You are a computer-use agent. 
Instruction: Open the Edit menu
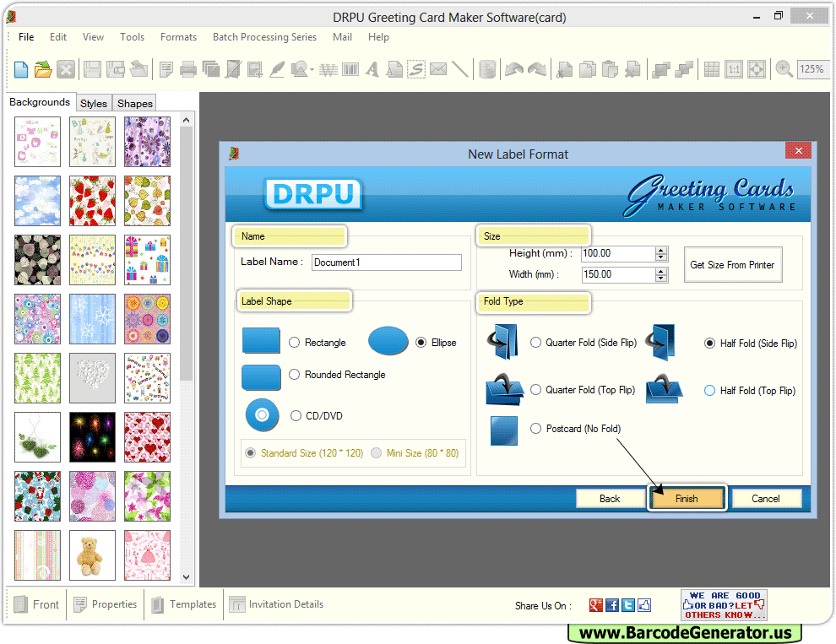pyautogui.click(x=58, y=37)
